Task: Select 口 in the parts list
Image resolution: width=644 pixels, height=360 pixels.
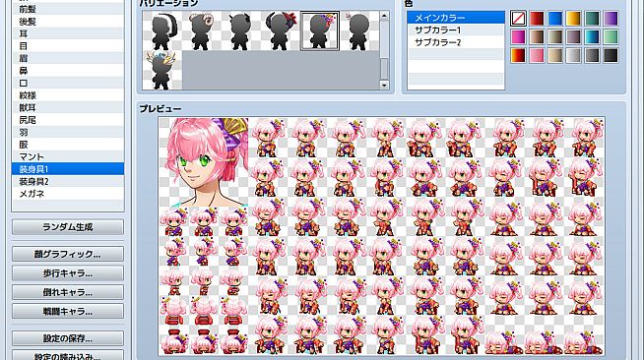Action: coord(68,83)
